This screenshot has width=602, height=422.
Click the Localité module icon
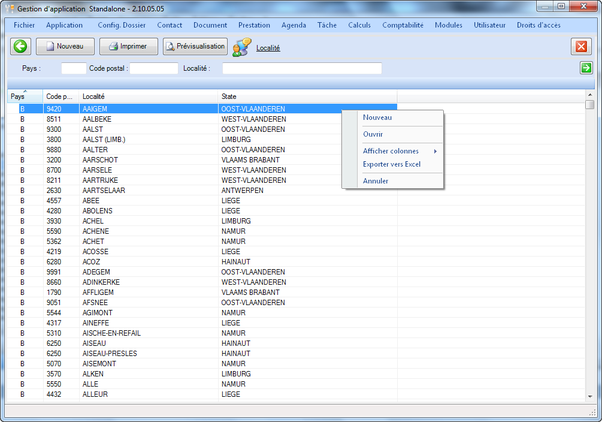click(x=242, y=47)
